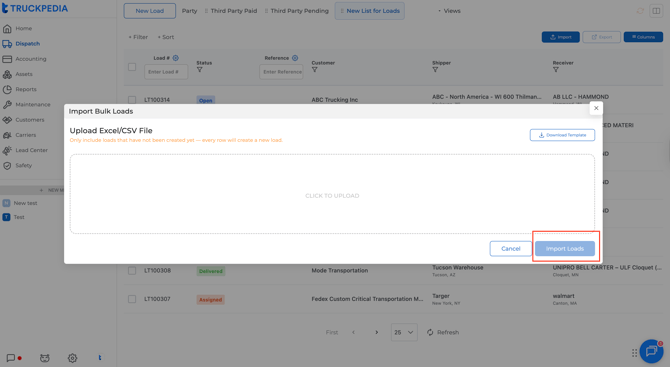Screen dimensions: 670x367
Task: Open the page size 25 dropdown
Action: click(404, 332)
